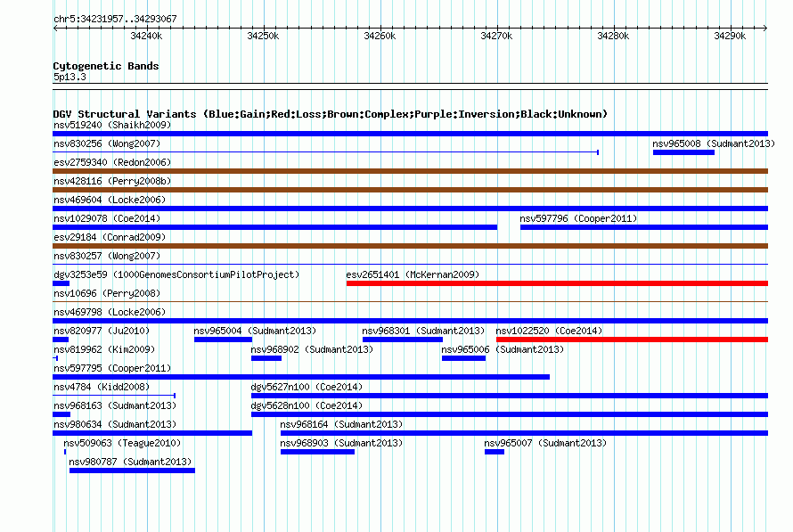
Task: Select esv2651401 (McKernan2009) label
Action: point(413,274)
